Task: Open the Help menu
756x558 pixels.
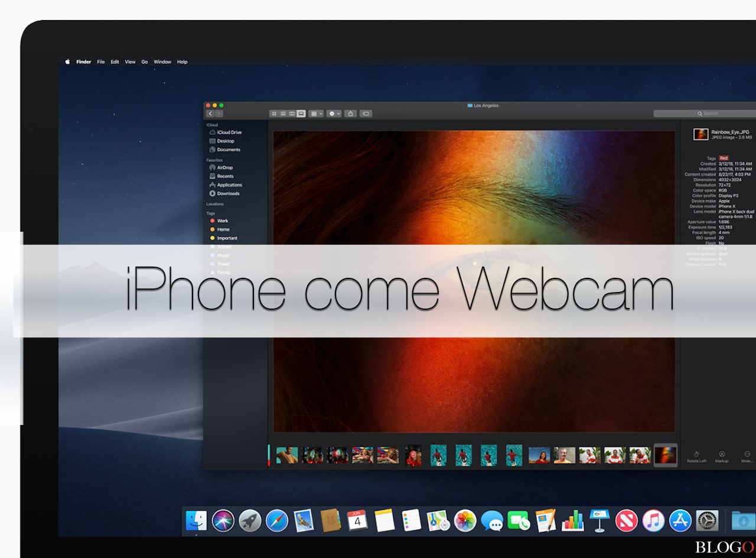Action: (183, 61)
